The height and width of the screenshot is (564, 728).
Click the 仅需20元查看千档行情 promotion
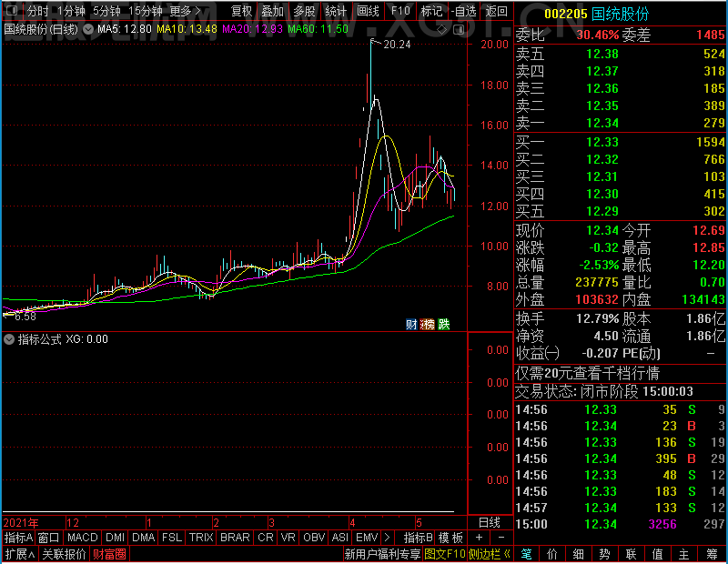(x=587, y=373)
